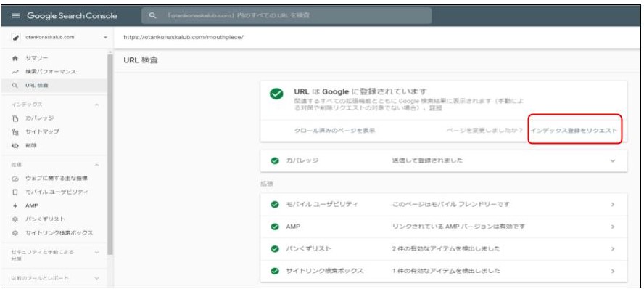
Task: Open ウェブに関する主な指標 report
Action: (x=57, y=179)
